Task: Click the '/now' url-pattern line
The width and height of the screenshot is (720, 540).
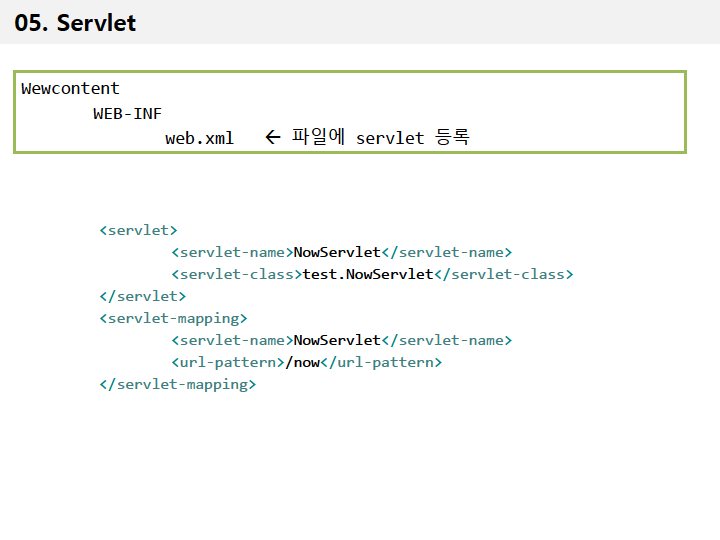Action: [x=307, y=362]
